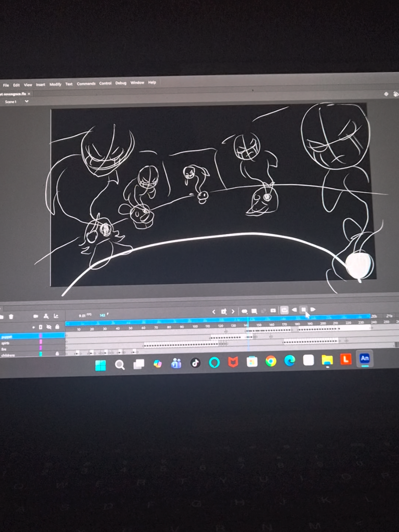
Task: Open the Commands menu
Action: pos(86,84)
